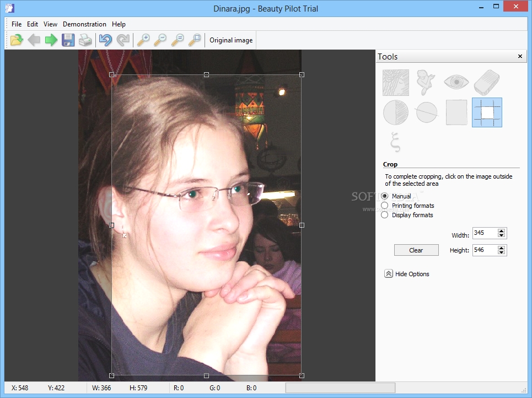
Task: Open the View menu
Action: click(x=50, y=24)
